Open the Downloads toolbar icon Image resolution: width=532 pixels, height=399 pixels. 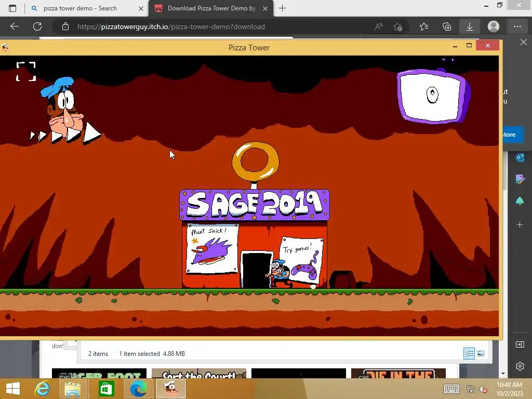(470, 26)
